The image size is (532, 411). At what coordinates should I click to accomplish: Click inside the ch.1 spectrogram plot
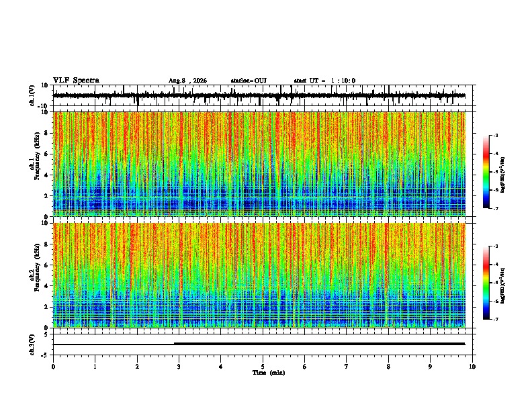pyautogui.click(x=259, y=164)
